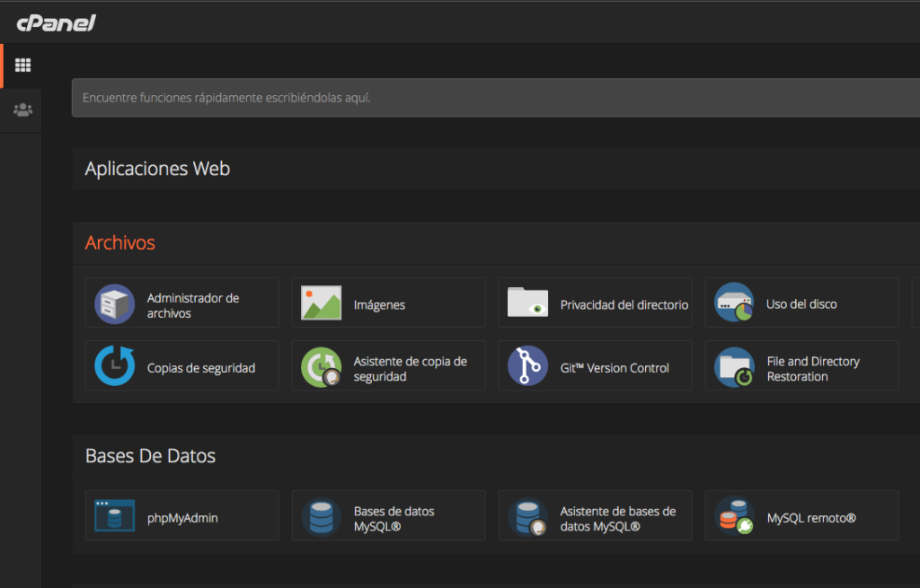Select the grid home icon in sidebar
The image size is (920, 588).
[x=22, y=65]
